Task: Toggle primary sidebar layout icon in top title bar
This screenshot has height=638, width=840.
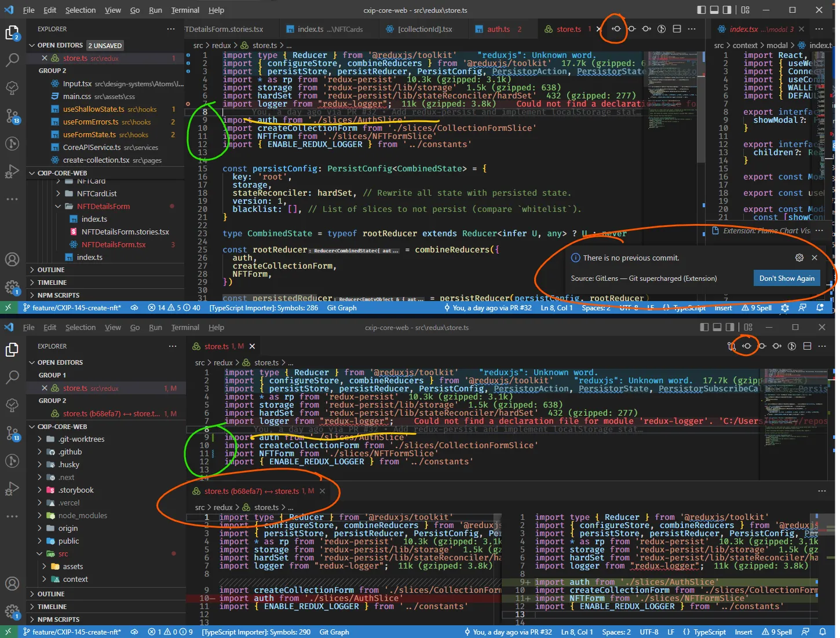Action: tap(702, 10)
